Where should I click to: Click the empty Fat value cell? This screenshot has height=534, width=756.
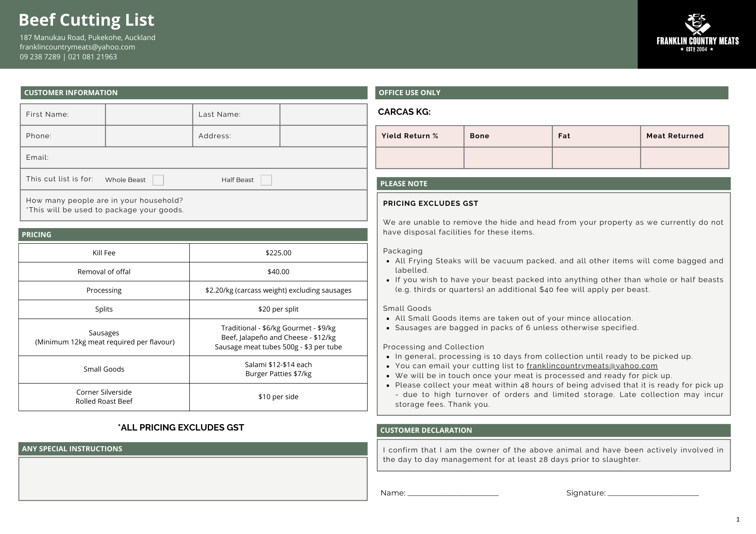point(596,158)
